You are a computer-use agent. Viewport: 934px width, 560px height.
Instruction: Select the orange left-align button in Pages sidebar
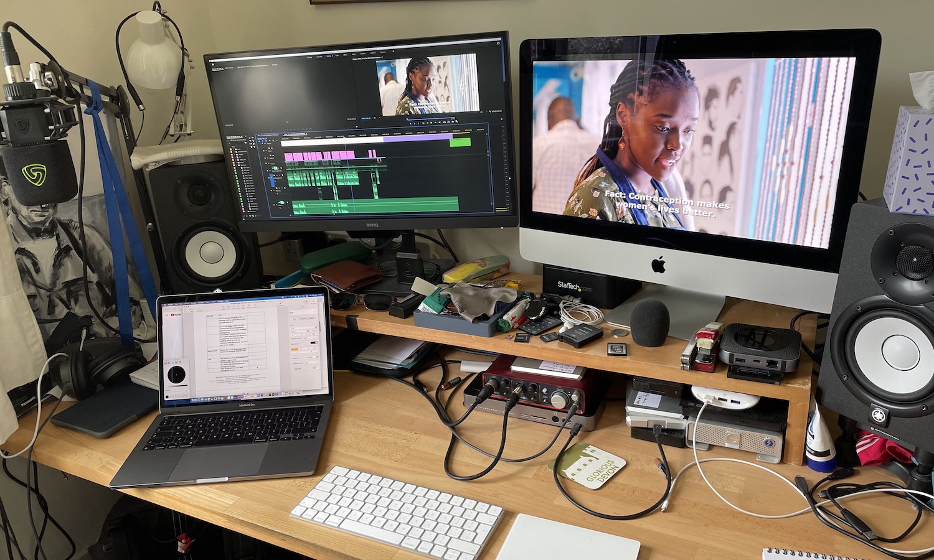295,349
